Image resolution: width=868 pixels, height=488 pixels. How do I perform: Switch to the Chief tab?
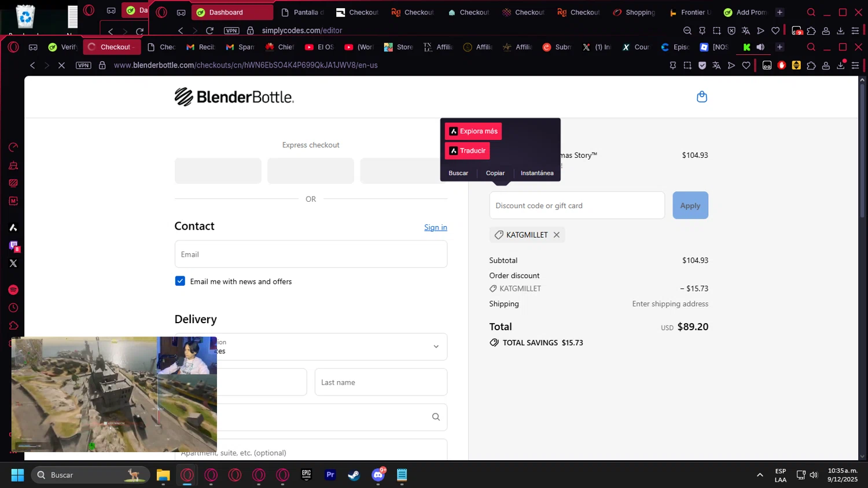(280, 47)
